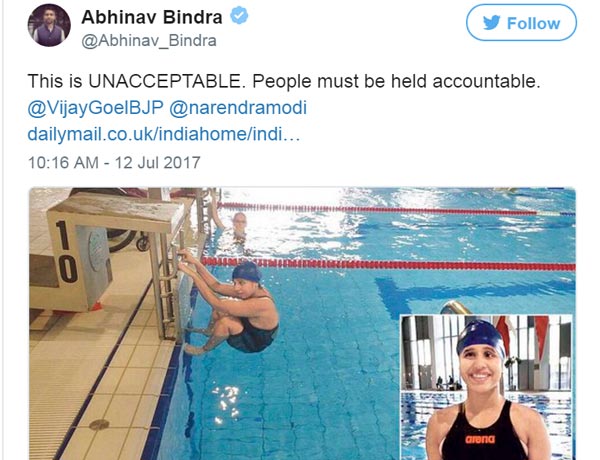Visit the @Abhinav_Bindra handle

click(x=149, y=41)
